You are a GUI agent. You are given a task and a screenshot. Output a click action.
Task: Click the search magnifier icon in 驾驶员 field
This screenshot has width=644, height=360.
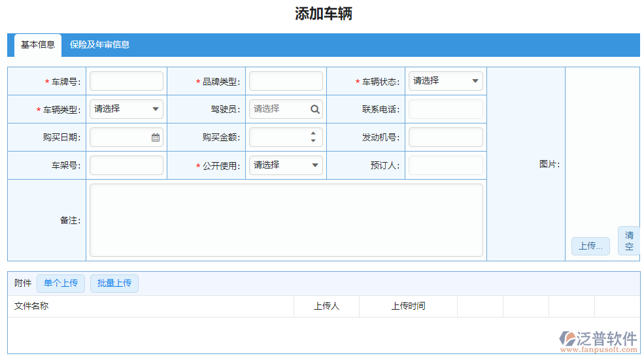click(314, 109)
